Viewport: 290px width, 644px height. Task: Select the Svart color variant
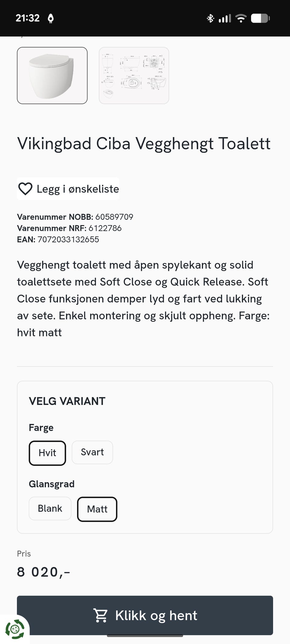pyautogui.click(x=92, y=452)
